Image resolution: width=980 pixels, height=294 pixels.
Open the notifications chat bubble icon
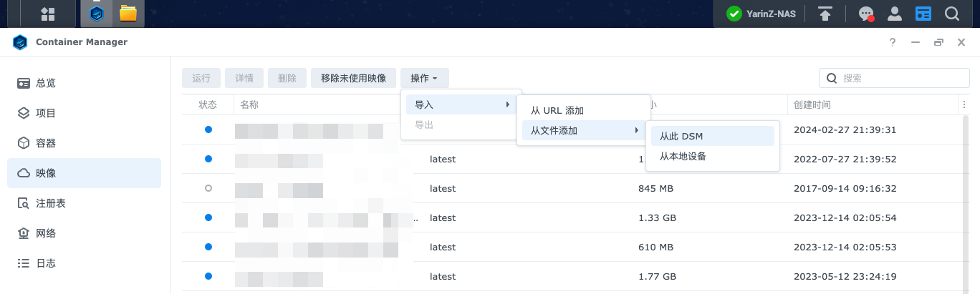click(866, 14)
